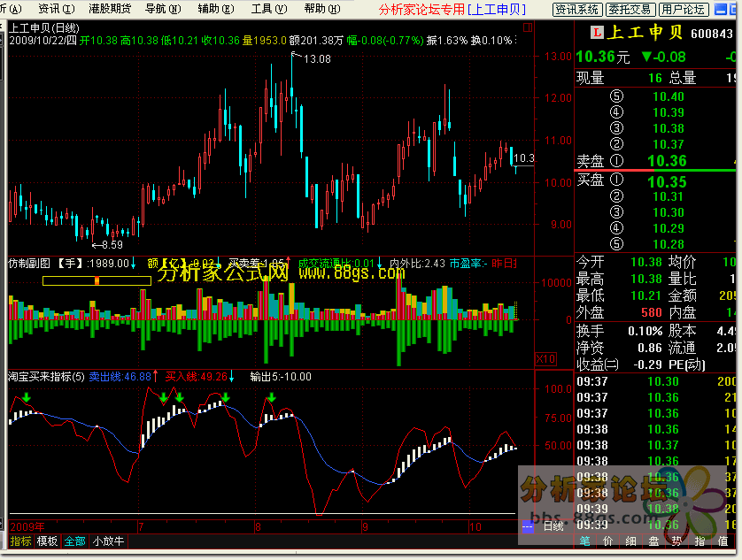The image size is (742, 560).
Task: Click stock code 600843
Action: click(x=712, y=34)
